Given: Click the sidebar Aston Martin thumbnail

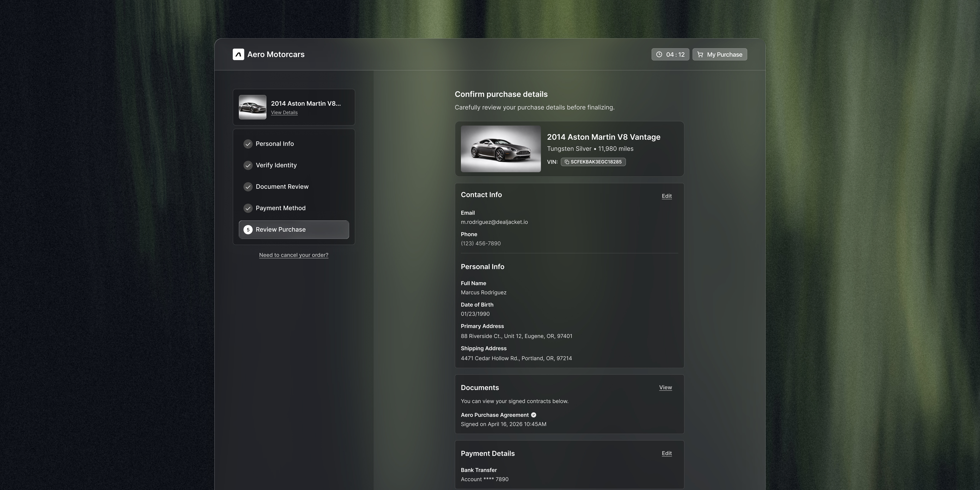Looking at the screenshot, I should (253, 107).
